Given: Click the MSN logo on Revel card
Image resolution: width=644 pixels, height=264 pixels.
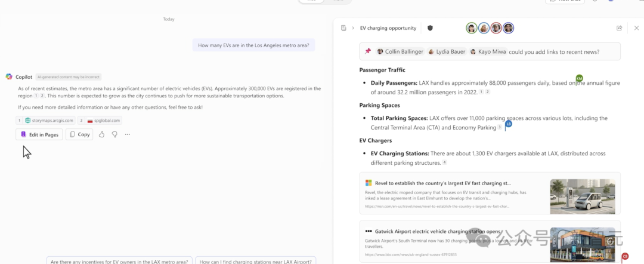Looking at the screenshot, I should point(369,183).
